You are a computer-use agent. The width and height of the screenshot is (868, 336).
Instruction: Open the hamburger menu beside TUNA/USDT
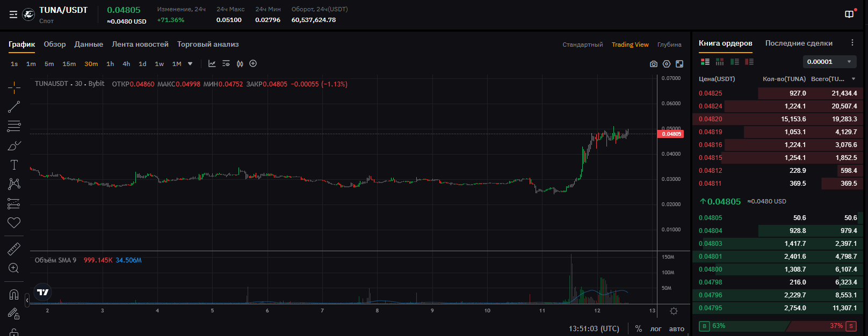13,15
